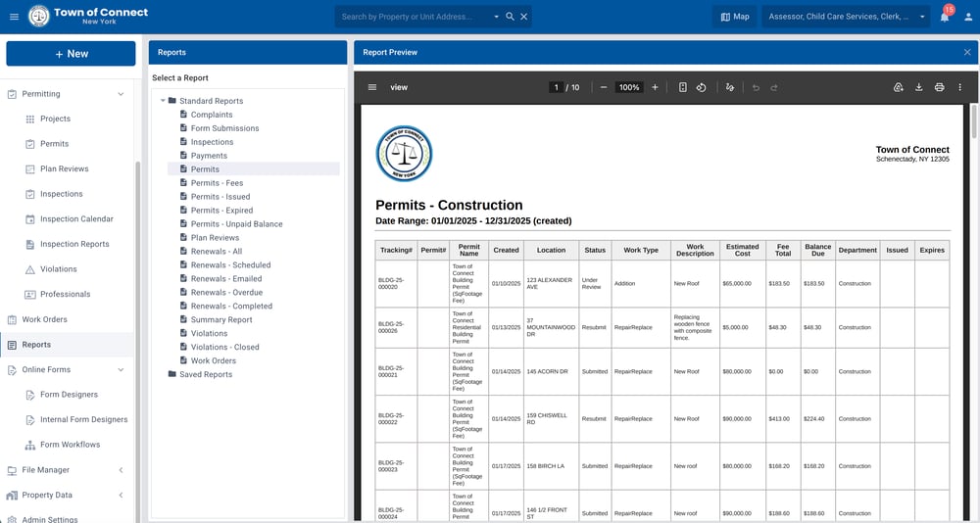Select the Permits - Expired report
Screen dimensions: 980x523
221,211
